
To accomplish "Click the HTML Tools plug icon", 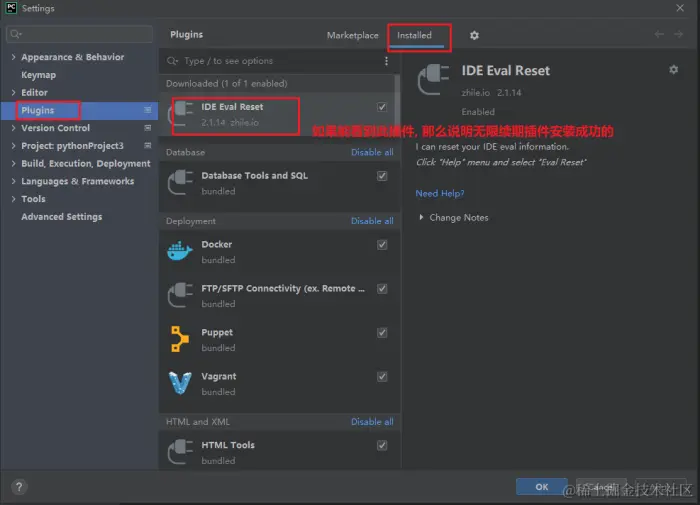I will click(x=180, y=451).
